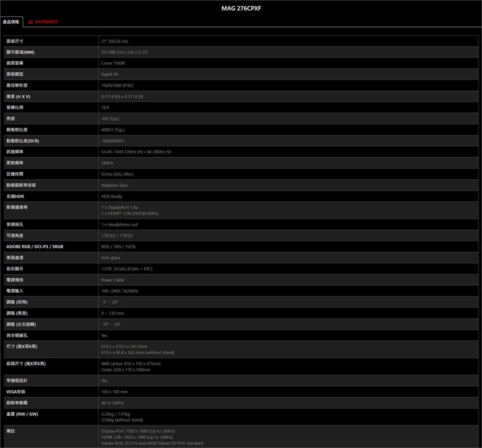482x448 pixels.
Task: Click the HDR Ready value
Action: tap(111, 196)
